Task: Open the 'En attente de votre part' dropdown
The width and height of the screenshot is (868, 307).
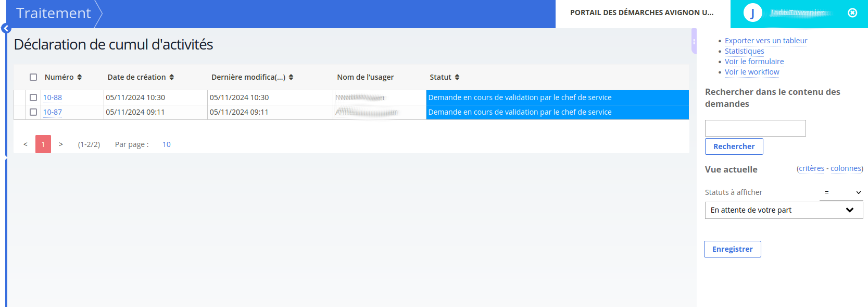Action: tap(784, 210)
